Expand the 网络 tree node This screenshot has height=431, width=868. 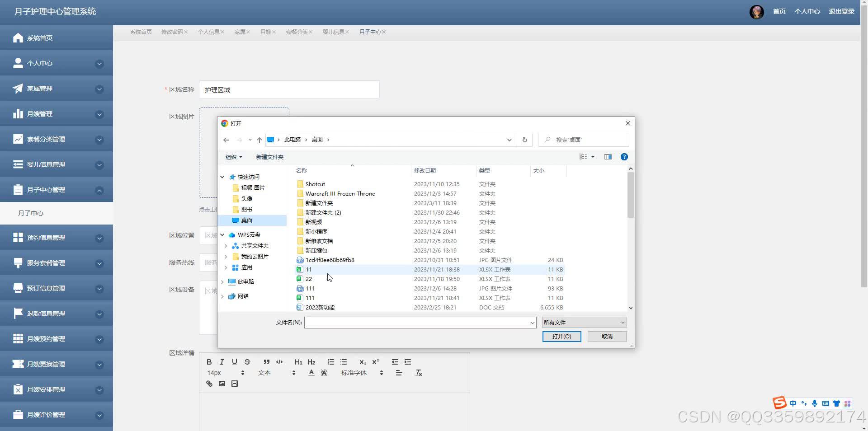222,296
